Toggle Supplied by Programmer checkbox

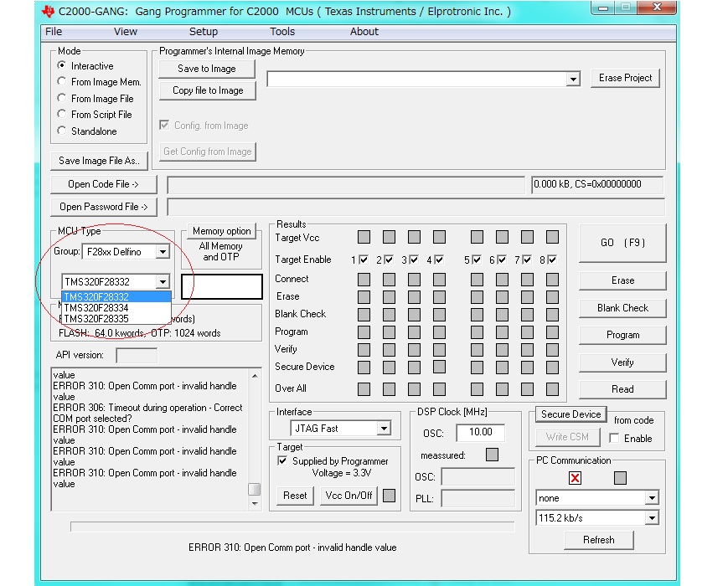[281, 460]
